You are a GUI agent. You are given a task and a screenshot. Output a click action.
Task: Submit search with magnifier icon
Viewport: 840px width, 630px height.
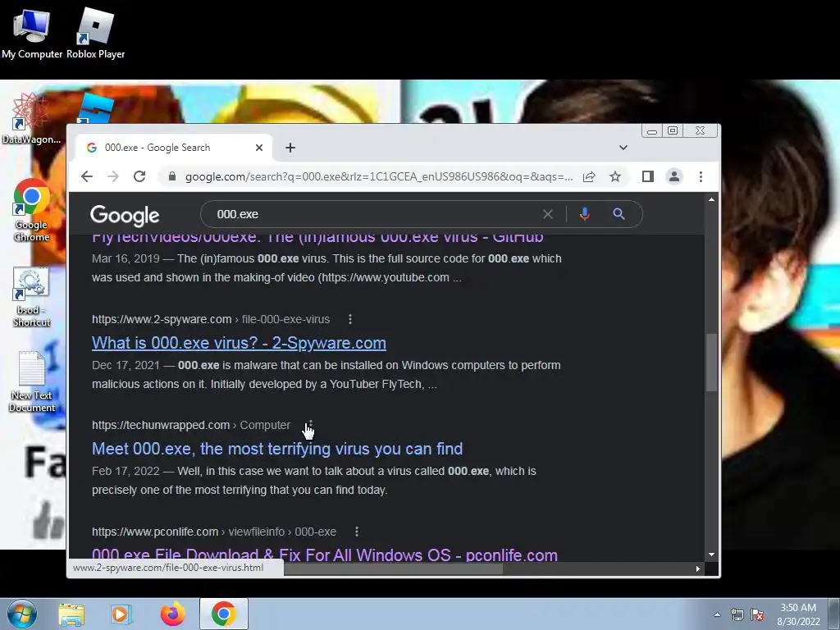click(x=619, y=214)
